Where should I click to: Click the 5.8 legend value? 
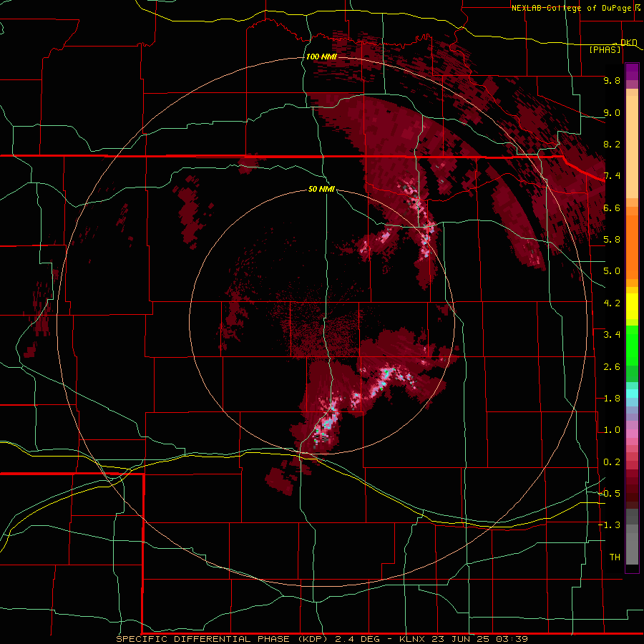pos(612,240)
